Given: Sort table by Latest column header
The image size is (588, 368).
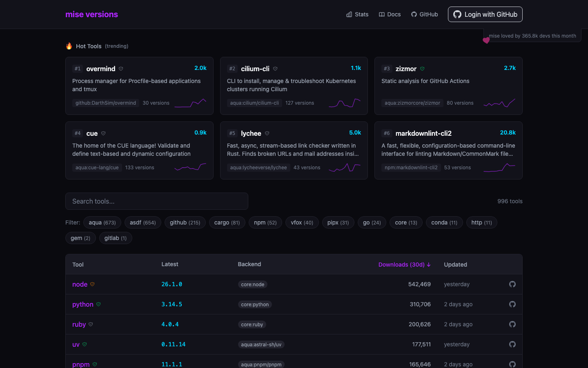Looking at the screenshot, I should (x=170, y=264).
